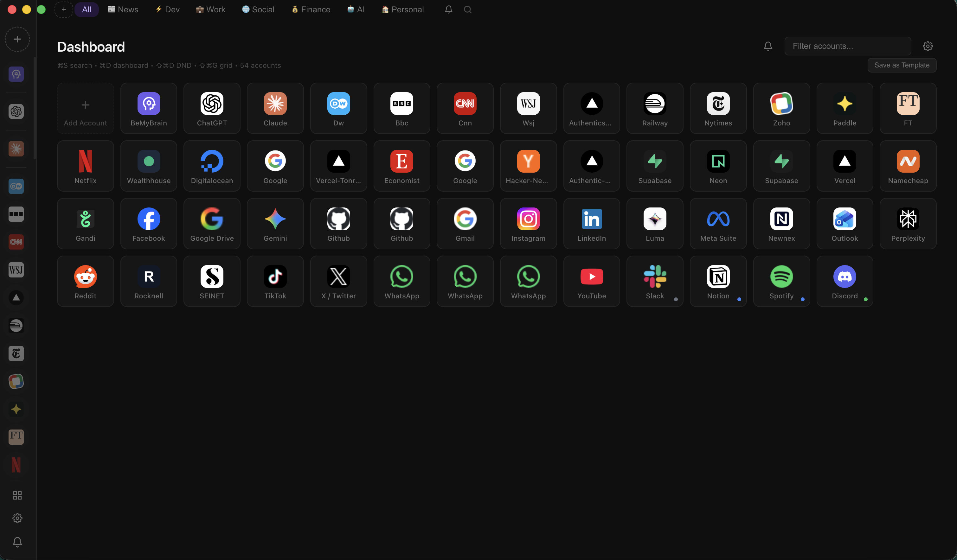Launch the Claude account tile

tap(275, 108)
